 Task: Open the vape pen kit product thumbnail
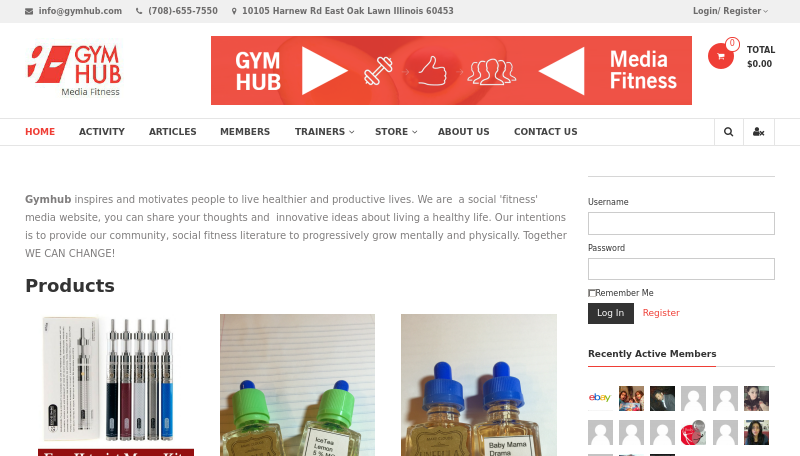pyautogui.click(x=116, y=385)
